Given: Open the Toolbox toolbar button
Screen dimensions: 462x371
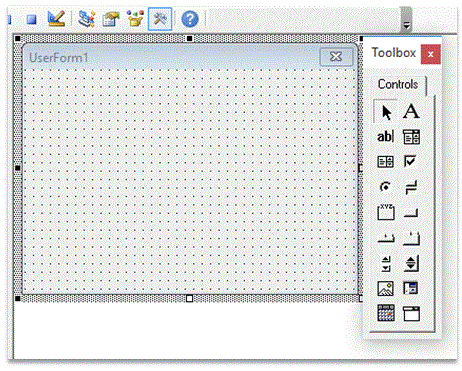Looking at the screenshot, I should 160,19.
